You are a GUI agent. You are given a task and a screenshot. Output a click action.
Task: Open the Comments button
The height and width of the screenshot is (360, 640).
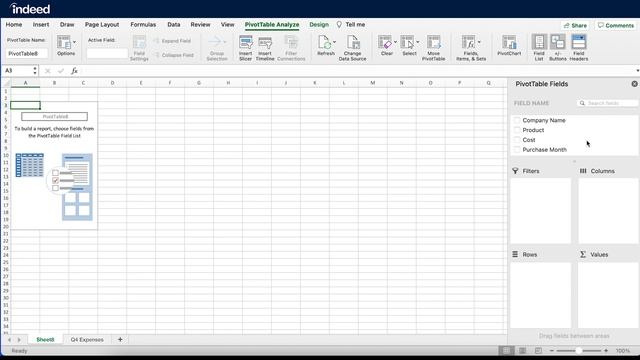pyautogui.click(x=616, y=25)
